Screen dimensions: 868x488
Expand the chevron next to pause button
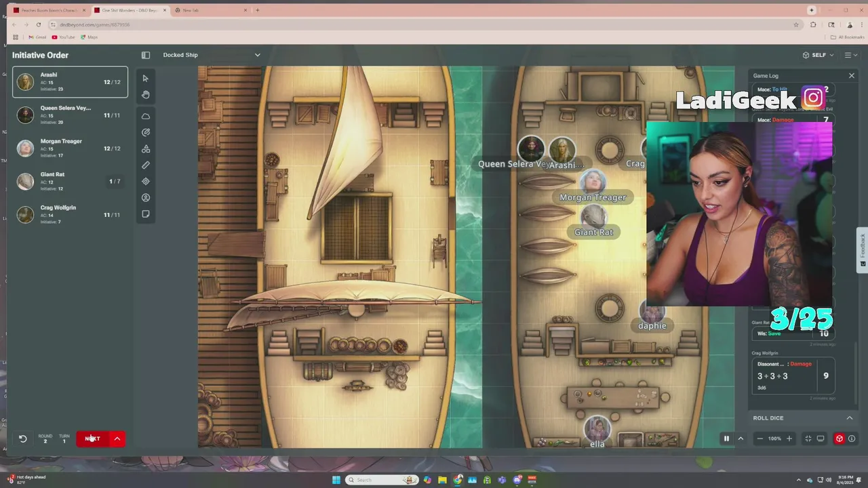741,439
